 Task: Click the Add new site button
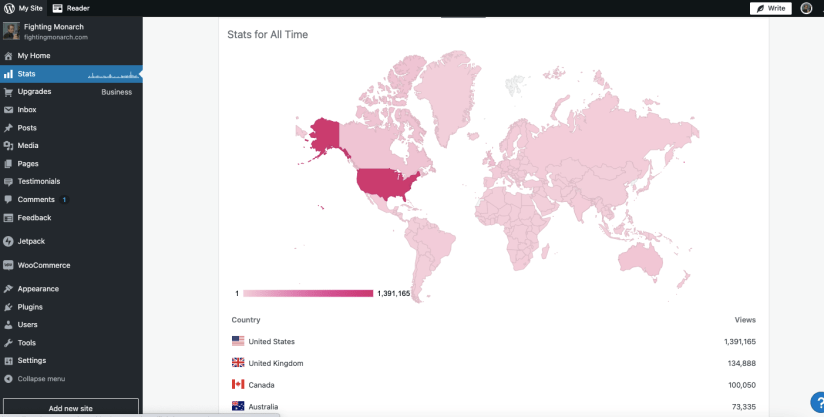click(x=70, y=408)
